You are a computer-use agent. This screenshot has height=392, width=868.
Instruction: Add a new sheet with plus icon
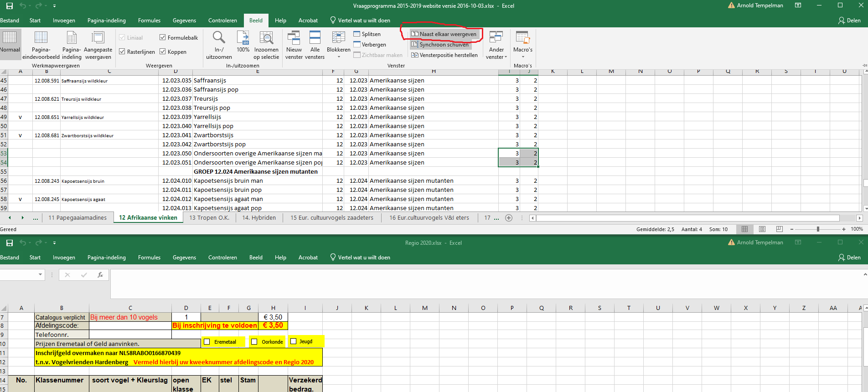pyautogui.click(x=509, y=218)
